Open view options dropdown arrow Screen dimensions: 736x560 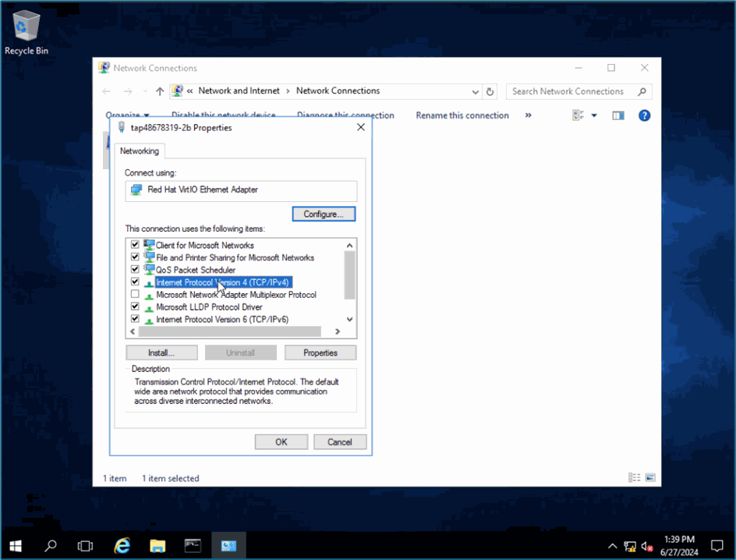tap(594, 115)
